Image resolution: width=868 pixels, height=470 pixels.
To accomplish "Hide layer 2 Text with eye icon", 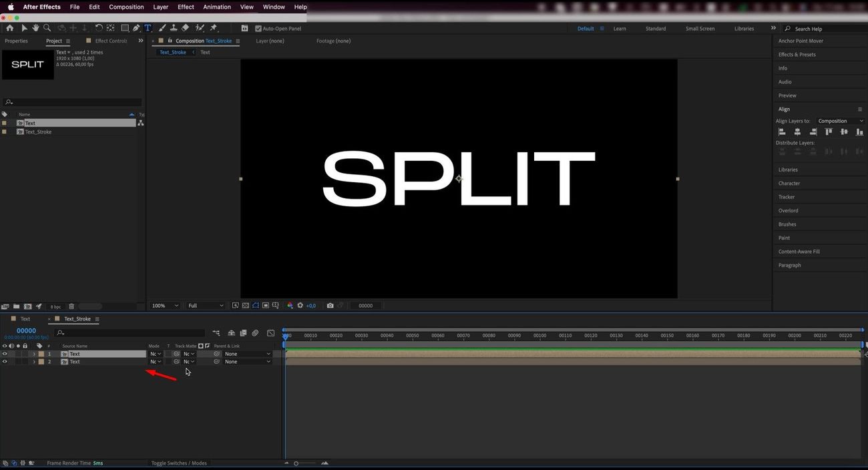I will (x=5, y=362).
